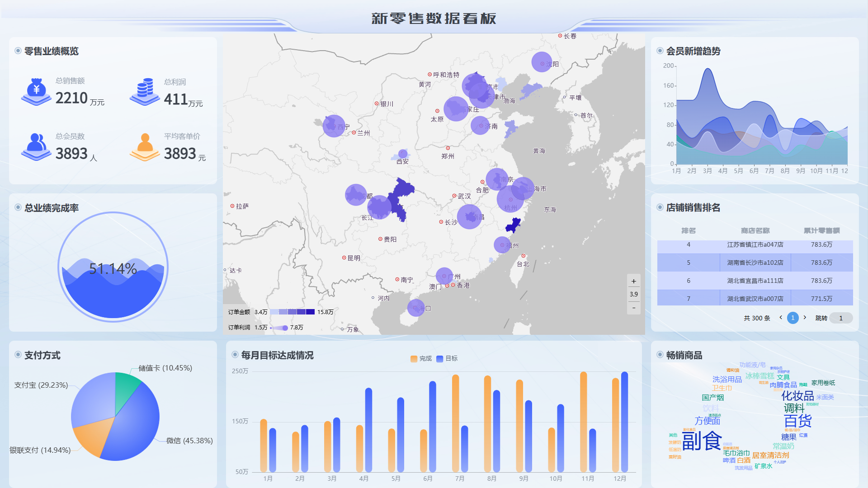Click the orange average customer price icon
This screenshot has height=488, width=868.
[145, 147]
